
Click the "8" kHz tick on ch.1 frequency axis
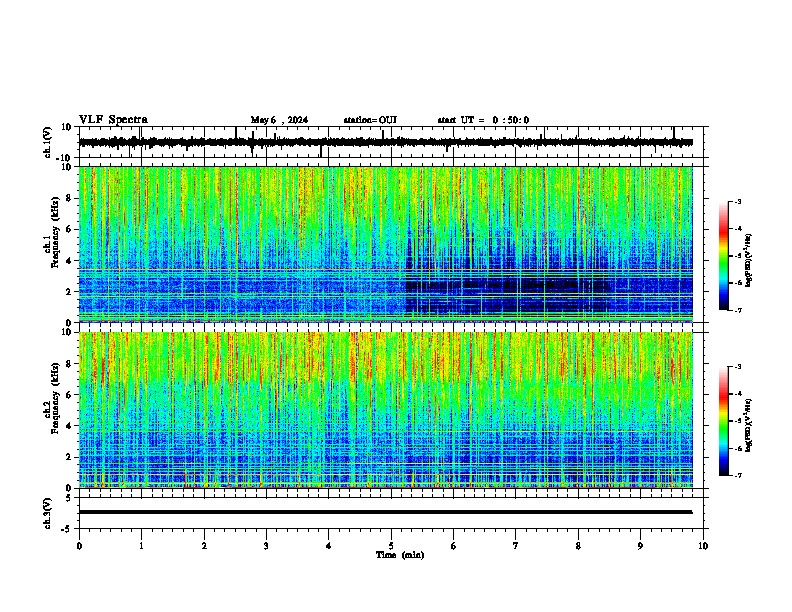click(x=70, y=198)
